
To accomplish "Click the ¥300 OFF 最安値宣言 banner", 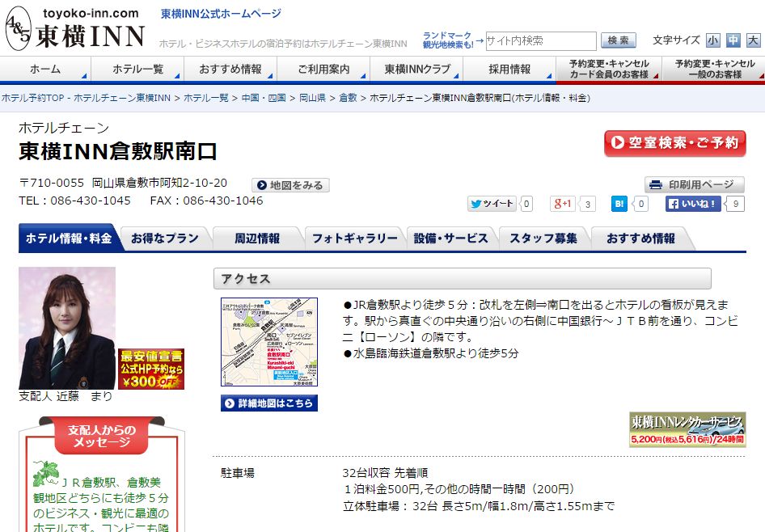I will [151, 369].
